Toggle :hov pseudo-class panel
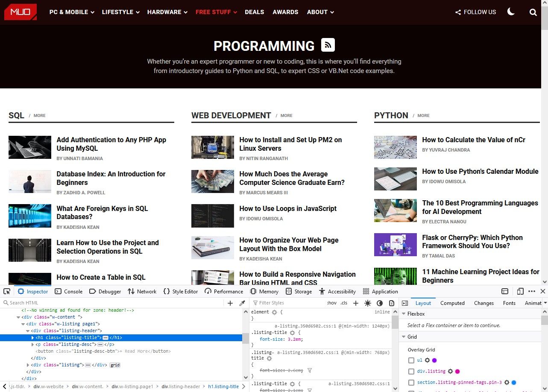Image resolution: width=548 pixels, height=392 pixels. click(x=331, y=303)
